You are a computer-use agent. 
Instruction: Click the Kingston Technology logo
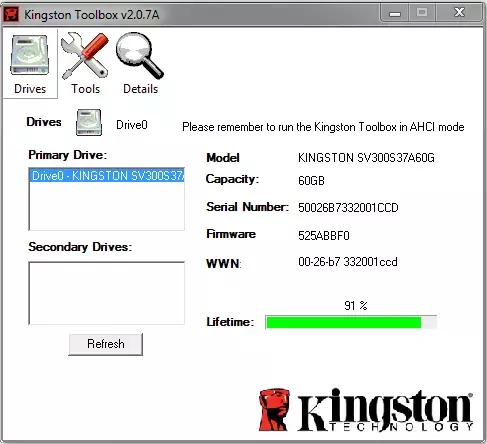[366, 410]
